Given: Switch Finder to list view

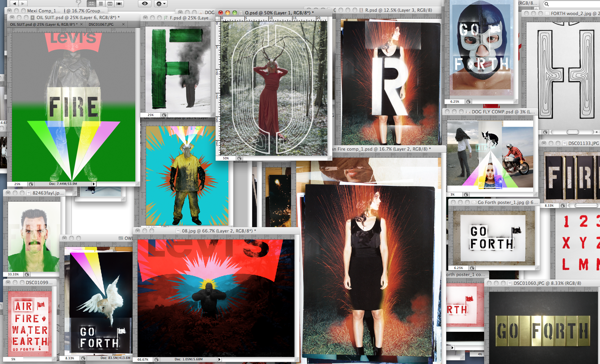Looking at the screenshot, I should click(x=101, y=4).
